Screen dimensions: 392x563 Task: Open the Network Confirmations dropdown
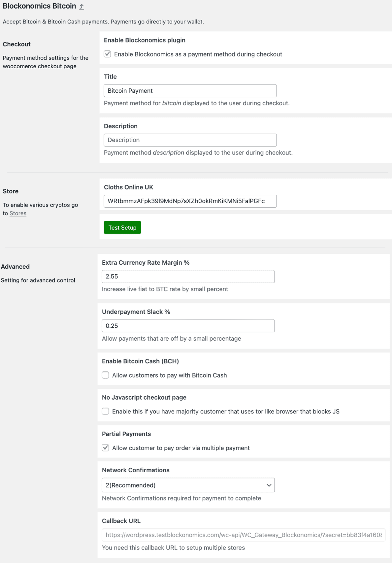[x=188, y=485]
